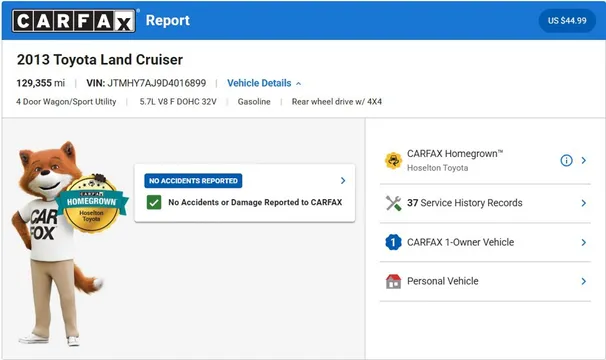Expand the Personal Vehicle row chevron
This screenshot has height=360, width=606.
584,282
